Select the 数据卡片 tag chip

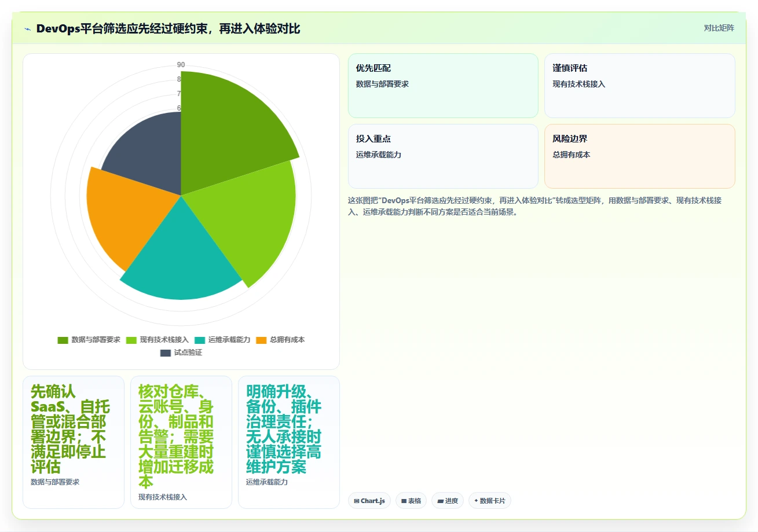click(x=490, y=501)
